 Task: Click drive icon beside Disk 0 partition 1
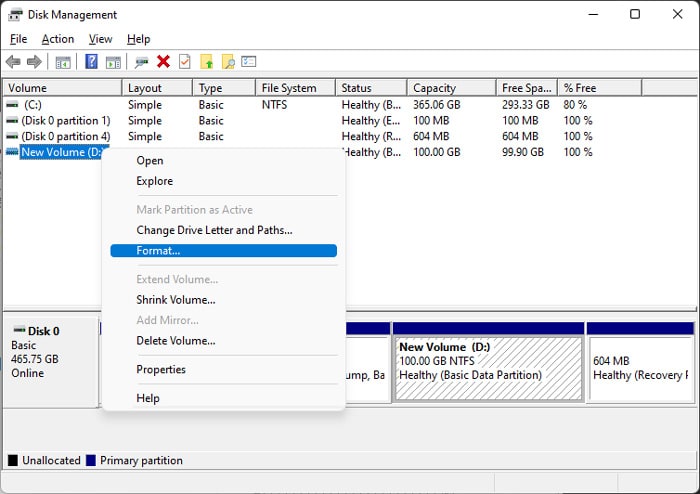pyautogui.click(x=12, y=120)
